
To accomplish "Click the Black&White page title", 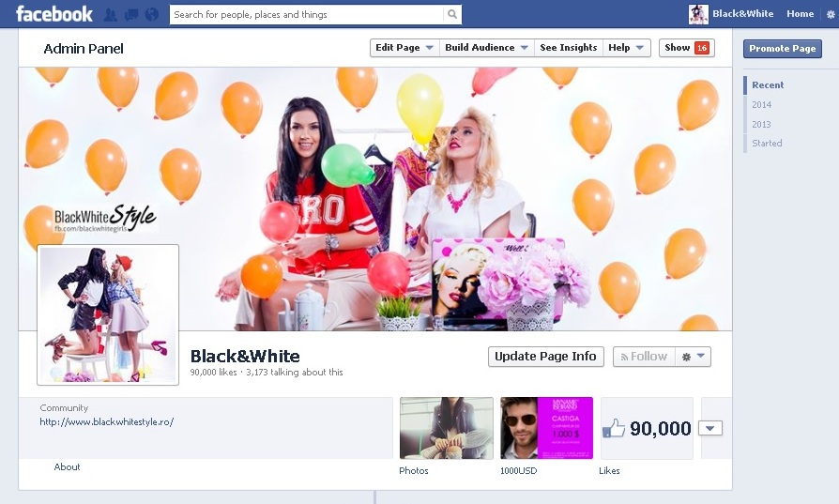I will [245, 356].
